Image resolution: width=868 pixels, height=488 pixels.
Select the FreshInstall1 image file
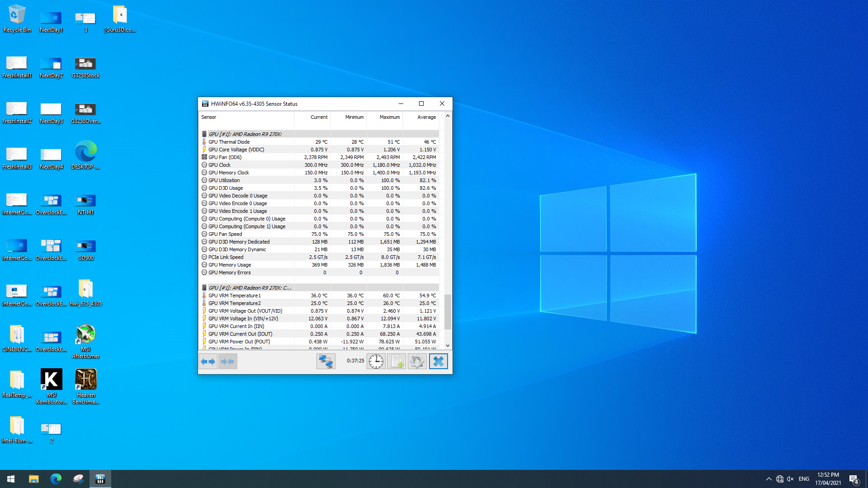click(x=17, y=68)
